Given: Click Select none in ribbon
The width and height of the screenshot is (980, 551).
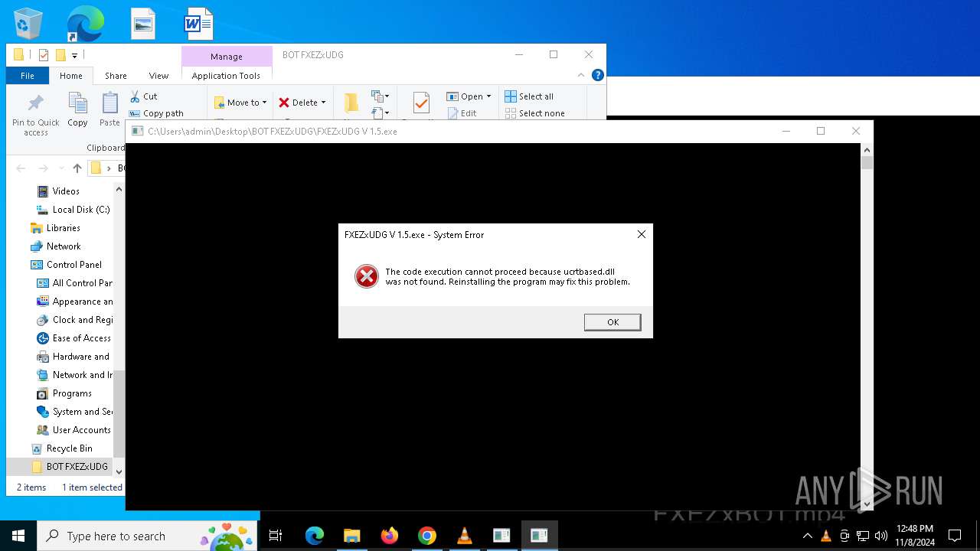Looking at the screenshot, I should (534, 113).
